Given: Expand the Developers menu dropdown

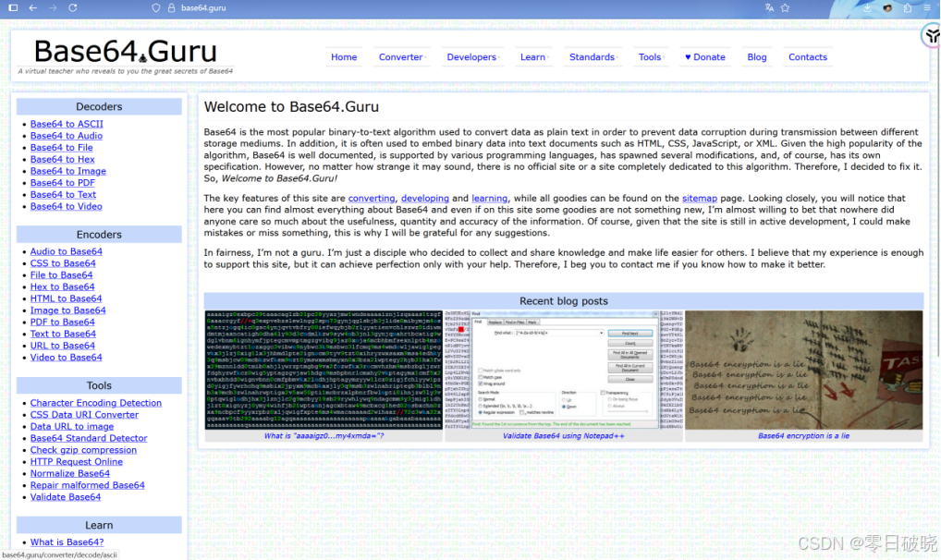Looking at the screenshot, I should click(x=473, y=57).
